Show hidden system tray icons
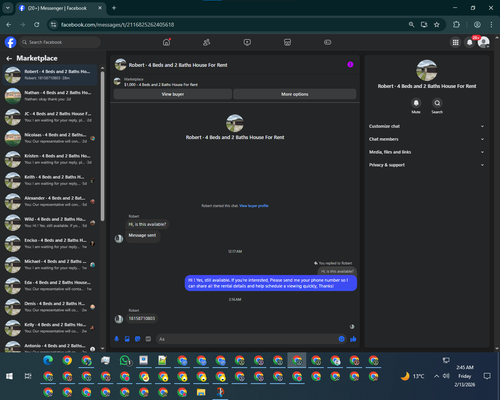500x400 pixels. tap(436, 376)
